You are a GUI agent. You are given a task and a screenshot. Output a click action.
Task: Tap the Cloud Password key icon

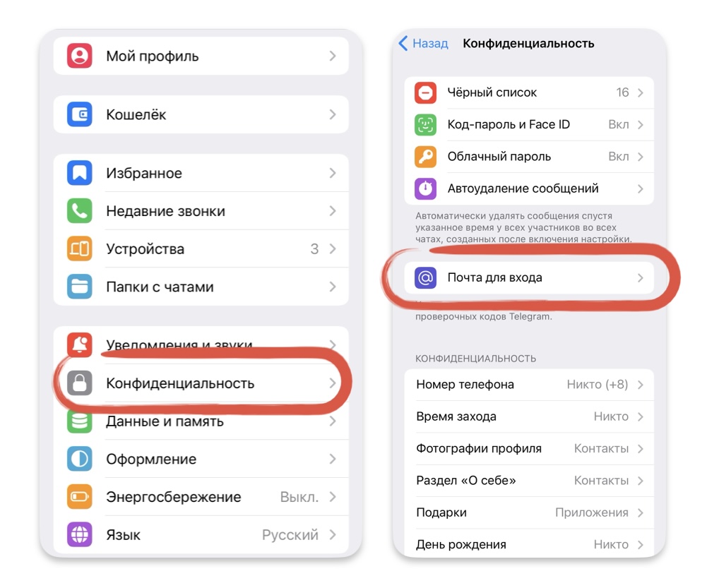pyautogui.click(x=425, y=157)
